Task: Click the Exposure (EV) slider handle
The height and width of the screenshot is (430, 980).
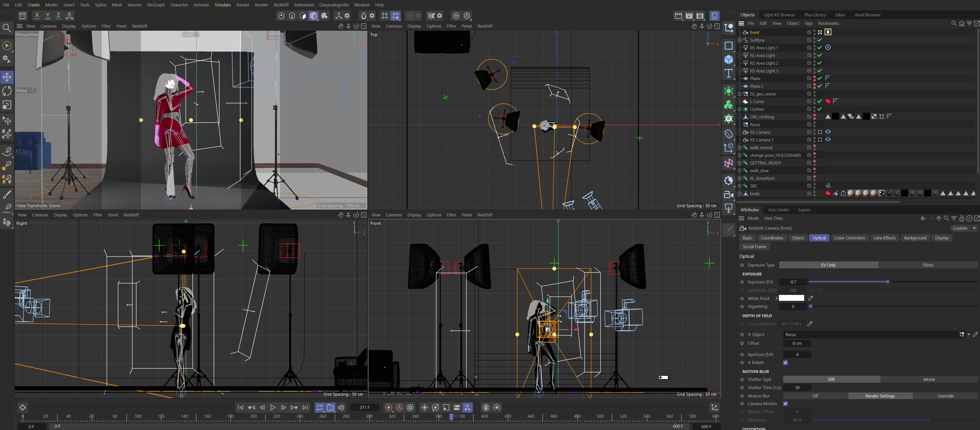Action: [887, 282]
